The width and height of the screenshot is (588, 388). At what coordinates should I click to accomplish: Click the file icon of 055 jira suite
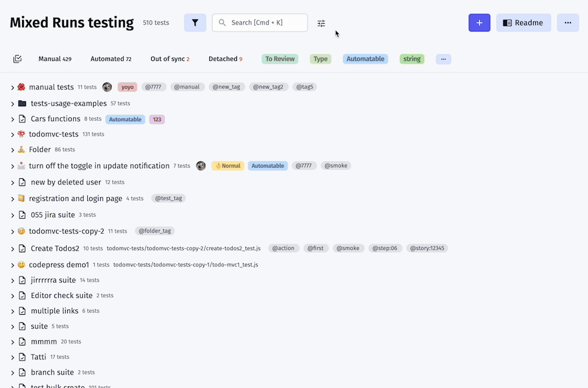point(22,215)
